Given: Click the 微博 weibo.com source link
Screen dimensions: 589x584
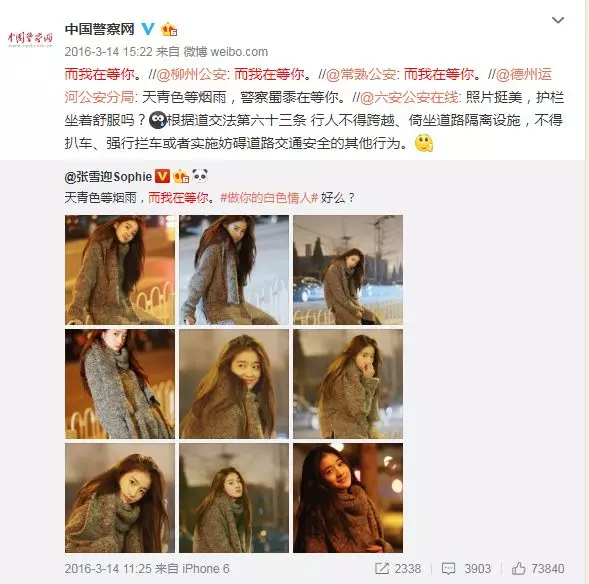Looking at the screenshot, I should (x=225, y=51).
